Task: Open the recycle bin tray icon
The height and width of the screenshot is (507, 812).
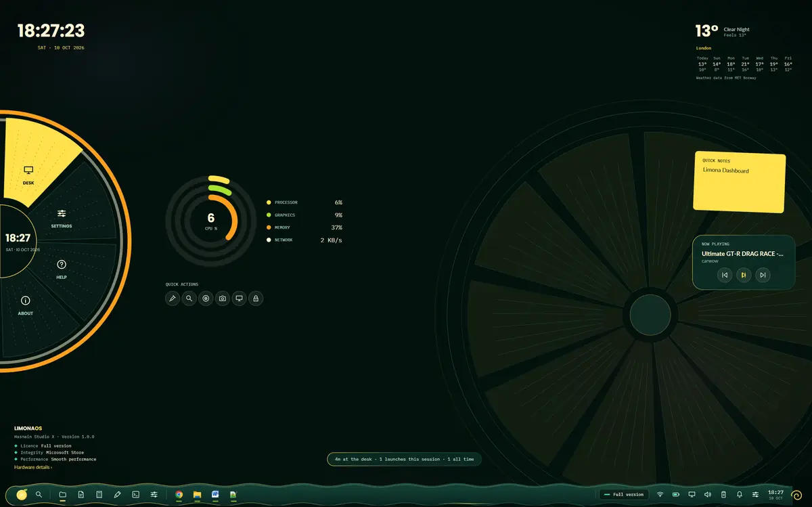Action: point(723,495)
